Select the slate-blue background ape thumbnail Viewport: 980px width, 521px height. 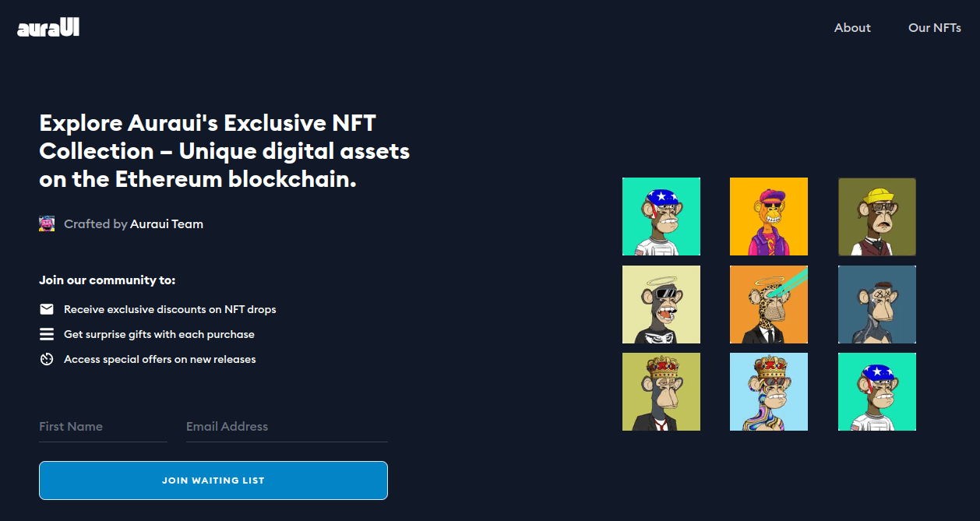877,305
